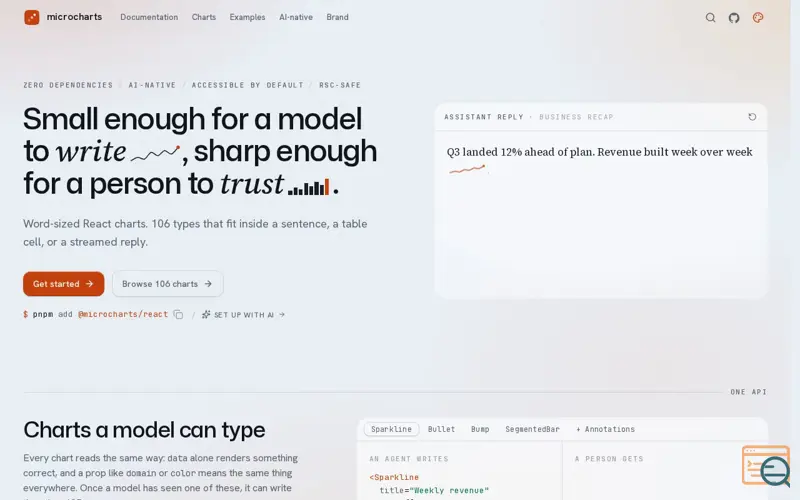Viewport: 800px width, 500px height.
Task: Click the sparkles icon beside Set up with AI
Action: coord(206,314)
